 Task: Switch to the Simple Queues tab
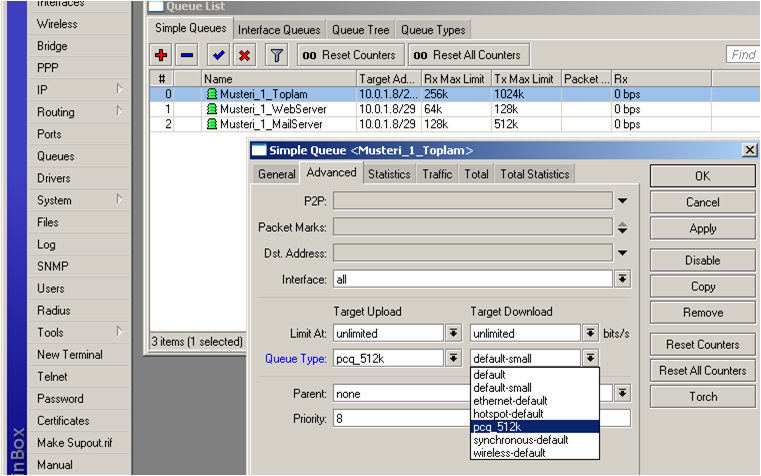[x=190, y=28]
